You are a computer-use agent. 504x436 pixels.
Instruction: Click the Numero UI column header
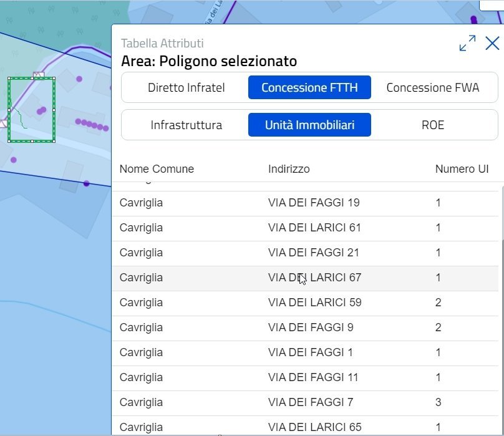click(462, 169)
